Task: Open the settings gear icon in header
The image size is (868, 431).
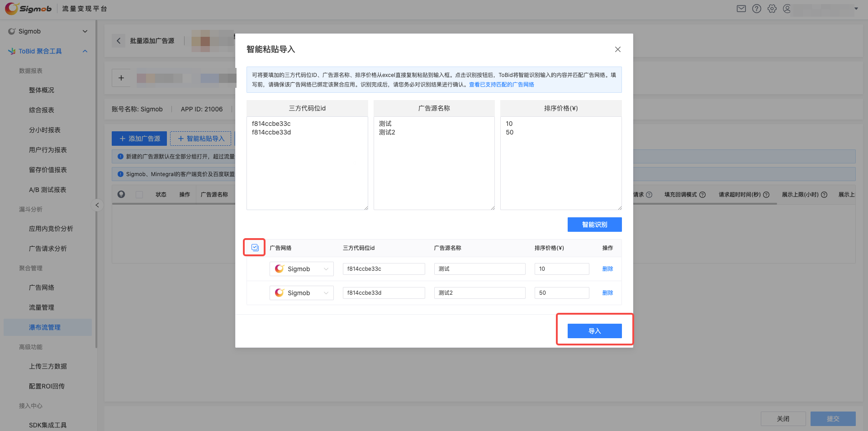Action: tap(772, 9)
